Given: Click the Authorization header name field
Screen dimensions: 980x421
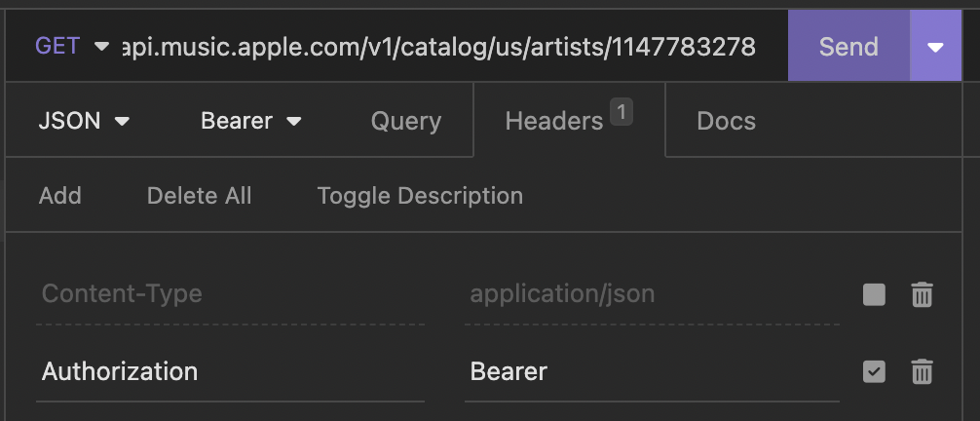Looking at the screenshot, I should [x=230, y=371].
